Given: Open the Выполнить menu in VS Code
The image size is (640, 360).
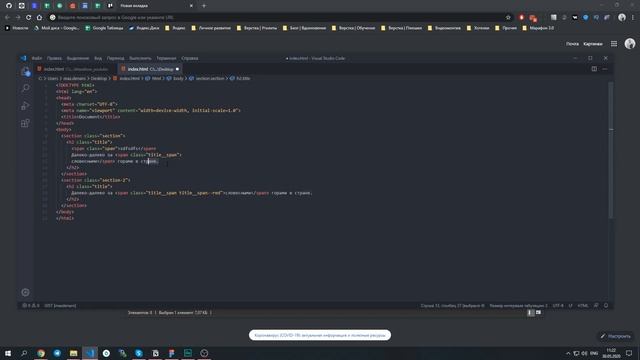Looking at the screenshot, I should click(140, 58).
